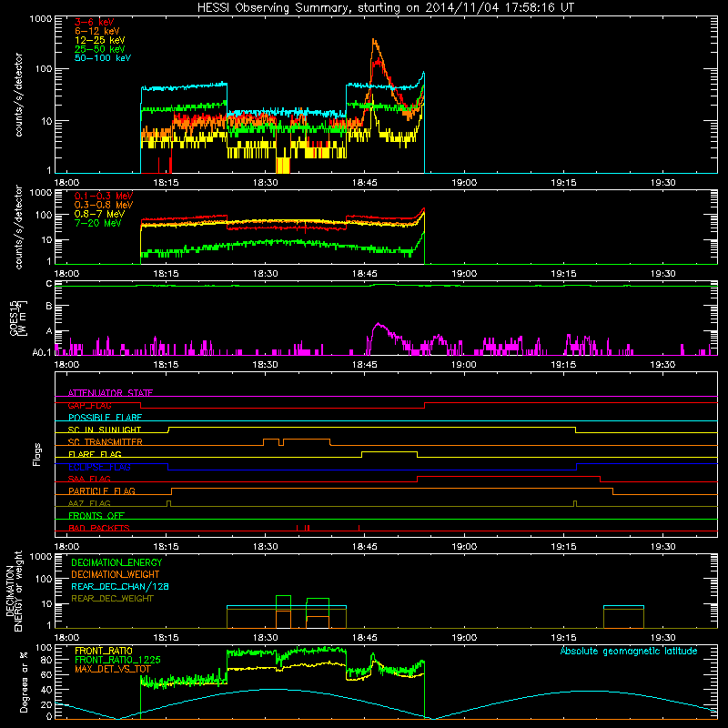This screenshot has height=728, width=728.
Task: Click the raised FLARE_FLAG interval segment
Action: [x=389, y=451]
